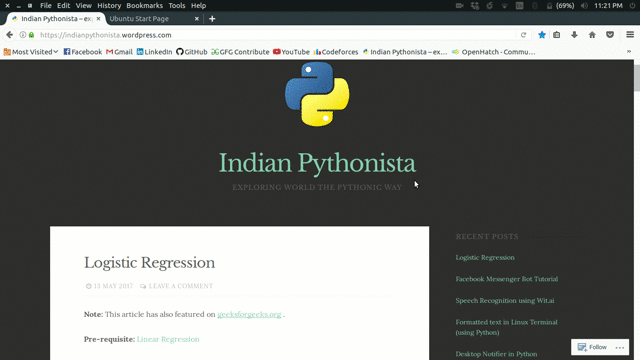Open the system power menu icon
640x360 pixels.
click(x=632, y=6)
